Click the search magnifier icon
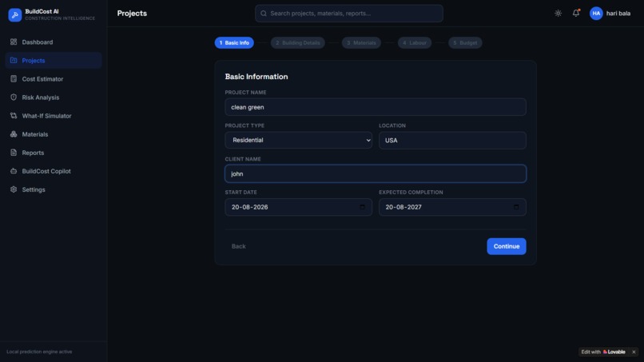The height and width of the screenshot is (362, 644). (x=264, y=14)
